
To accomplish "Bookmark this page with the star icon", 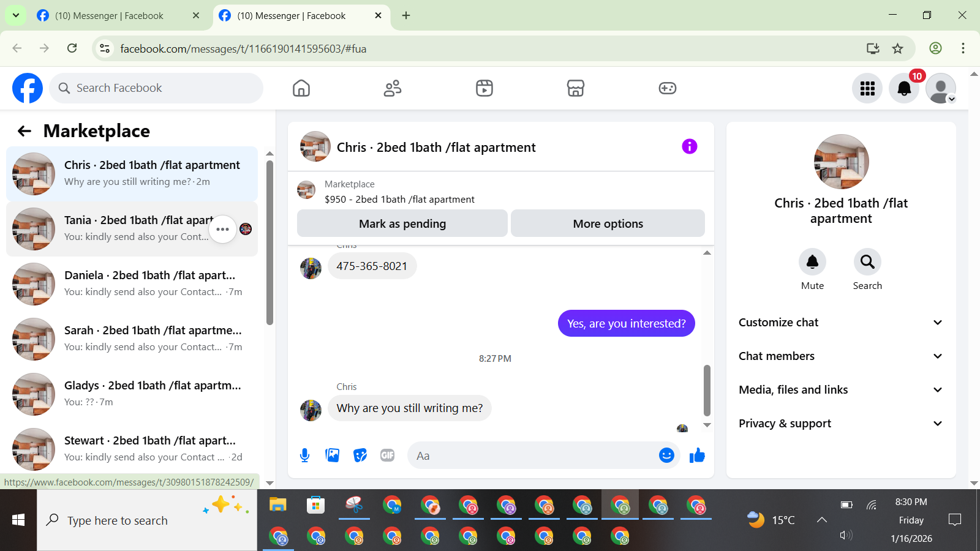I will click(897, 48).
